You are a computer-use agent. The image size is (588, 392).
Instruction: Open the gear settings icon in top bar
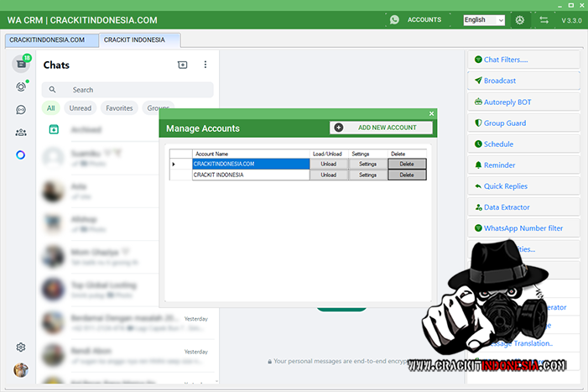click(520, 19)
